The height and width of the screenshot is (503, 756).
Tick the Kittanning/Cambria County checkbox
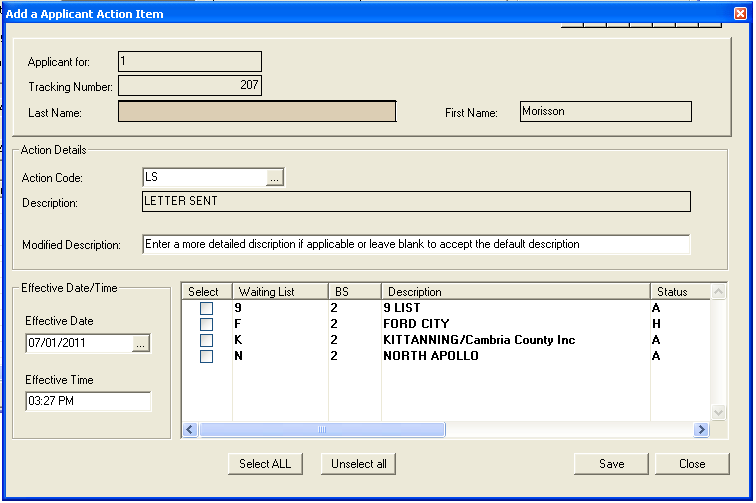coord(206,341)
